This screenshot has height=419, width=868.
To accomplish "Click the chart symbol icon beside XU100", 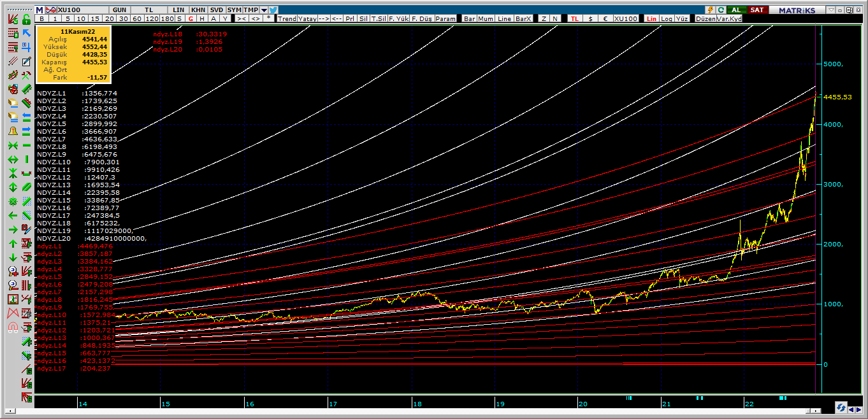I will click(50, 10).
